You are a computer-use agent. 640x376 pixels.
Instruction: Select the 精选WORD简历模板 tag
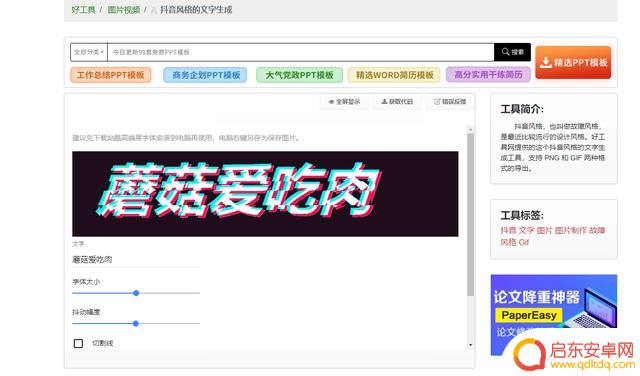pos(394,75)
